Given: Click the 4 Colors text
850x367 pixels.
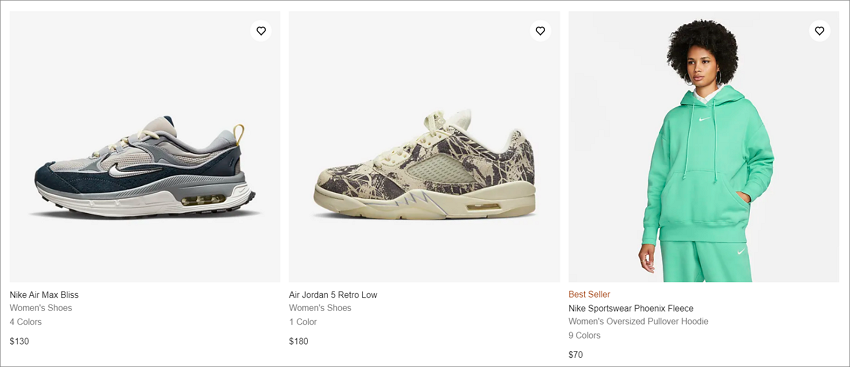Looking at the screenshot, I should [25, 322].
